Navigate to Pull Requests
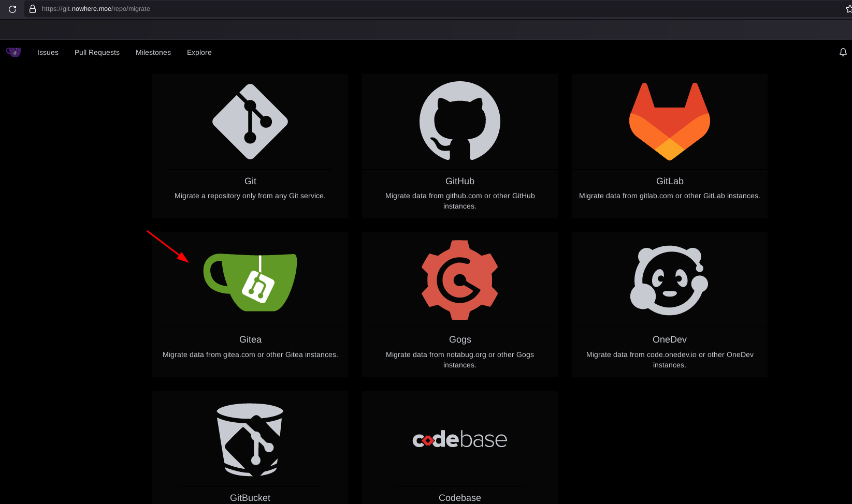Screen dimensions: 852x504 click(97, 52)
